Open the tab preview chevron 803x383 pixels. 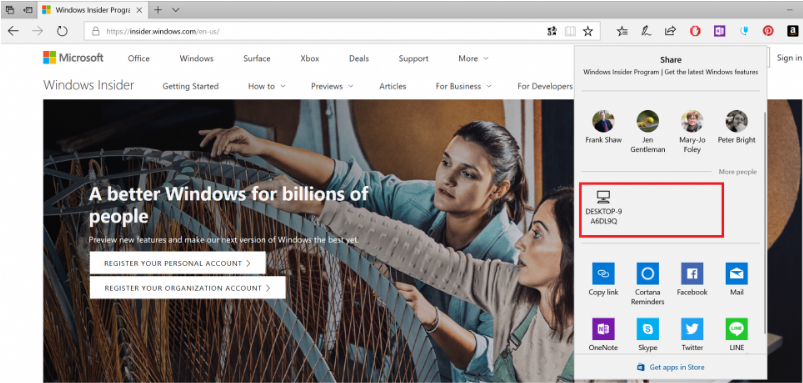click(176, 10)
